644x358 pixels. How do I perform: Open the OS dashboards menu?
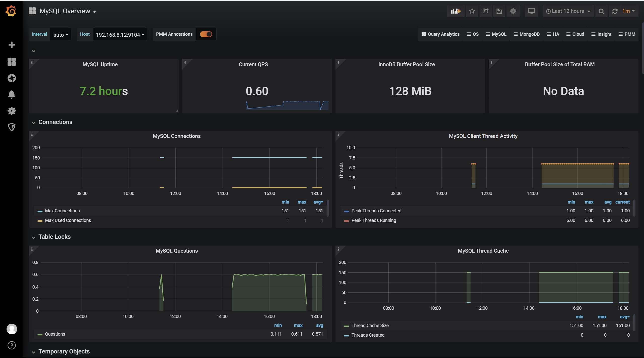[473, 34]
